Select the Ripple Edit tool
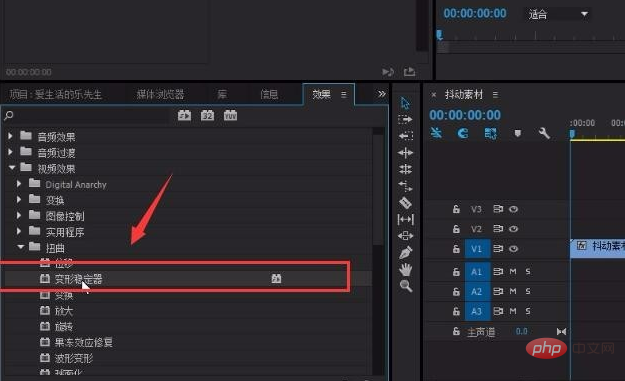 pyautogui.click(x=405, y=153)
